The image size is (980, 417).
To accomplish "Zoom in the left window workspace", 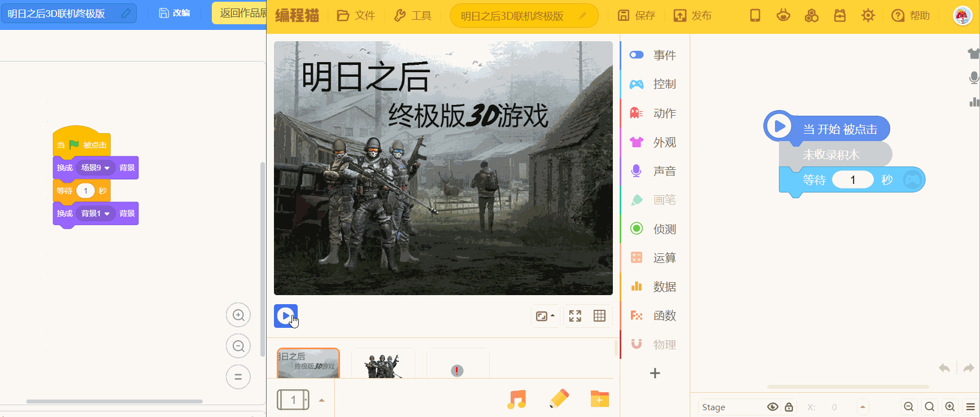I will [x=238, y=315].
